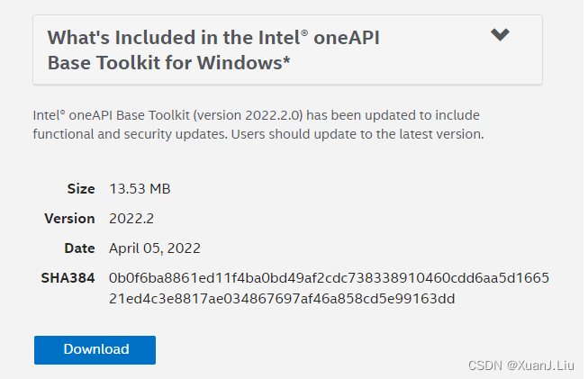
Task: Expand the What's Included chevron arrow
Action: point(500,35)
